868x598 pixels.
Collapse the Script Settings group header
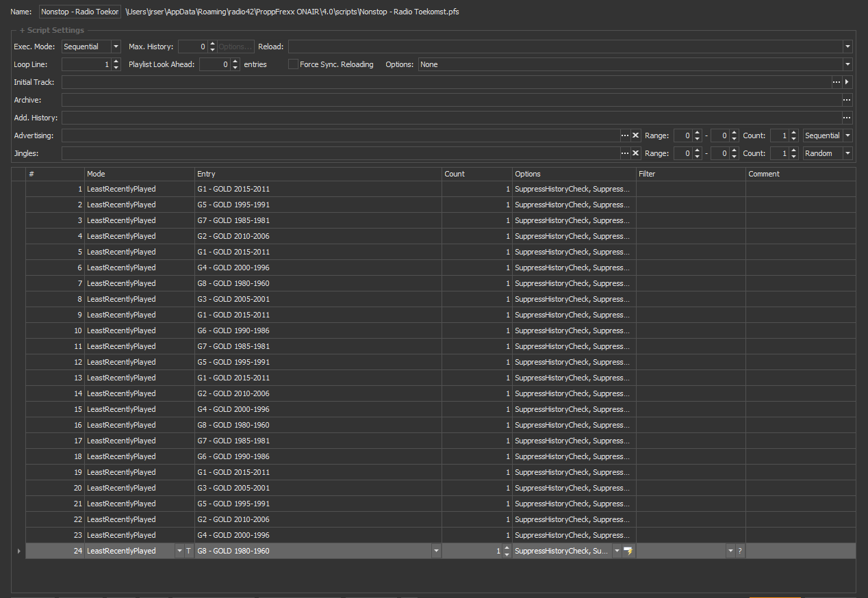52,30
